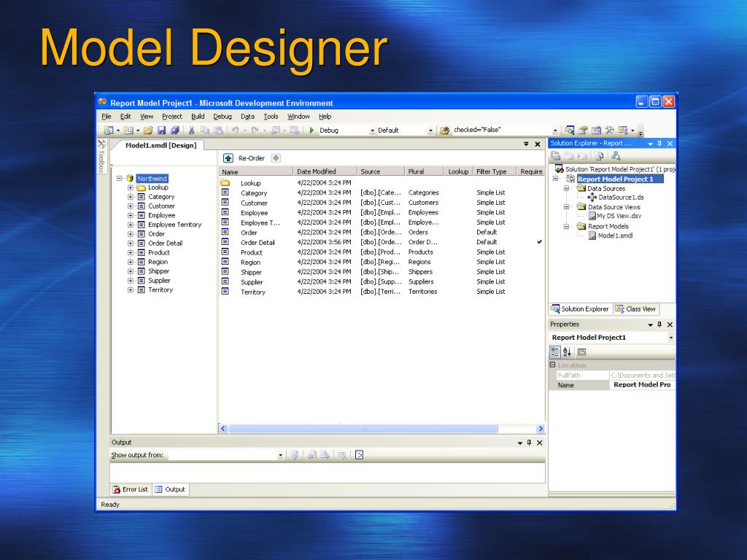Screen dimensions: 747x560
Task: Open the Show output from dropdown
Action: [x=281, y=456]
